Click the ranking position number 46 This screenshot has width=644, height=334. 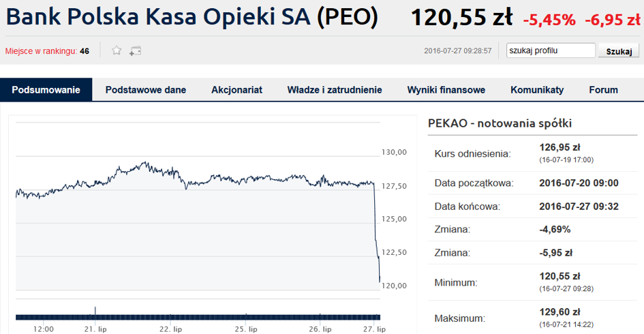[85, 51]
